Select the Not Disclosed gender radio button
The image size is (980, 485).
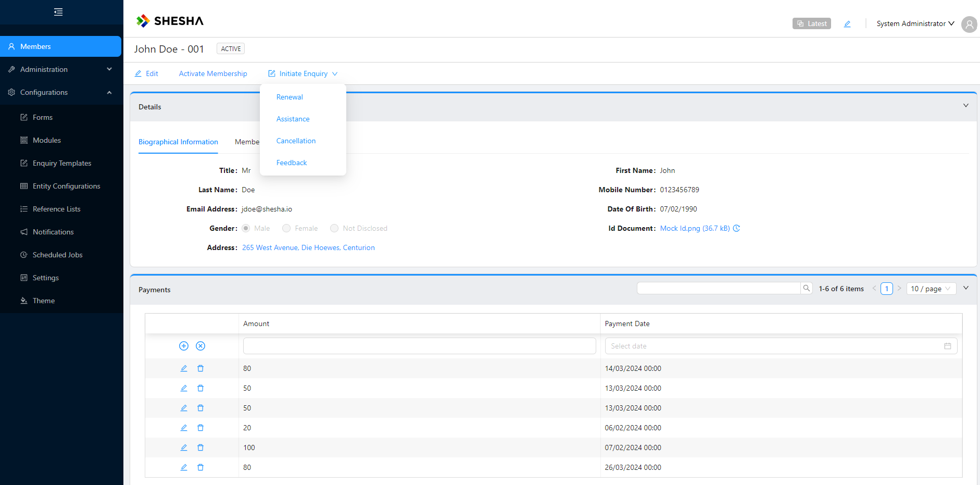tap(334, 228)
